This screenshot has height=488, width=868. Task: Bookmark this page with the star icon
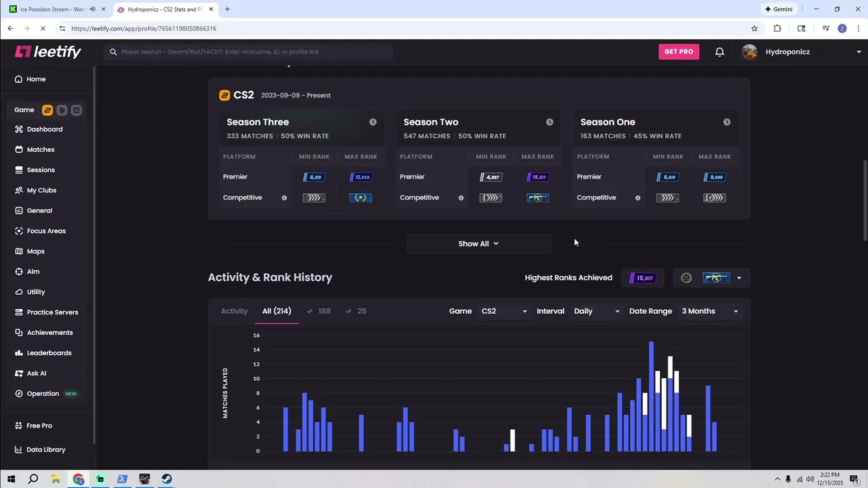[754, 28]
